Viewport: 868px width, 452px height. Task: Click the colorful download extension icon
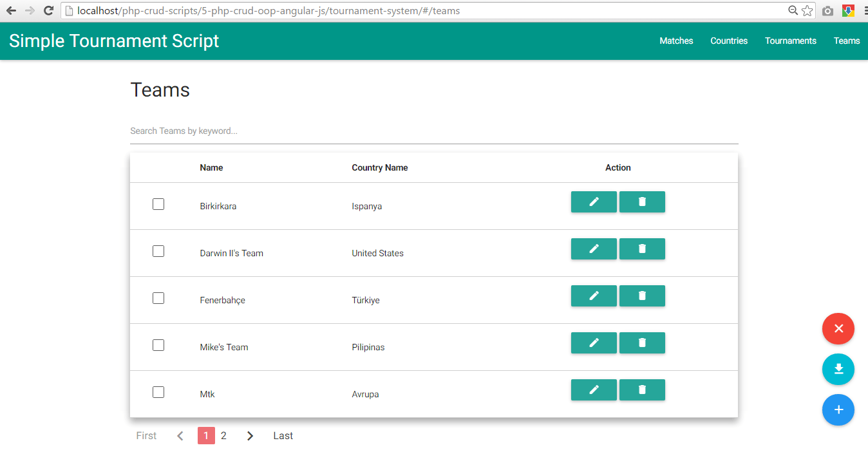[848, 11]
